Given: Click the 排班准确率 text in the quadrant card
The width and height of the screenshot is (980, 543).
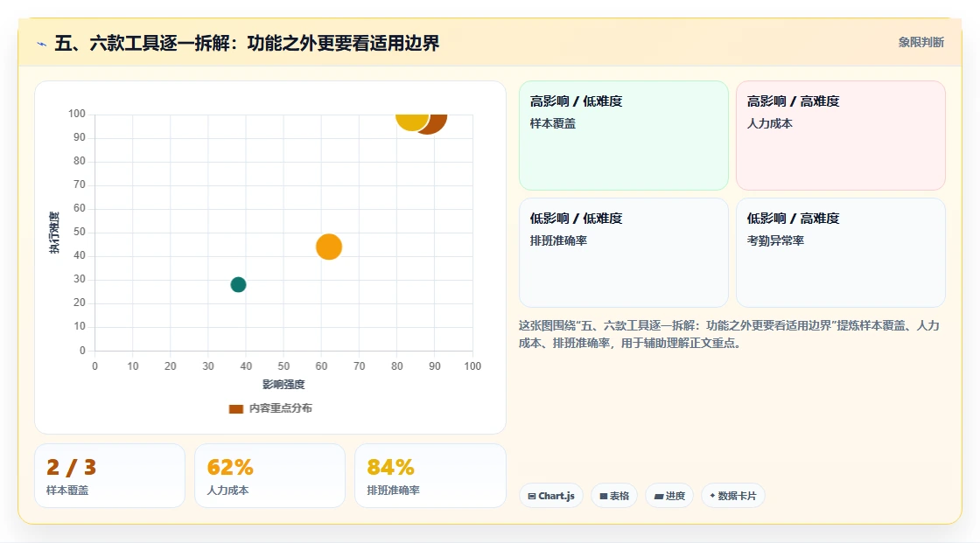Looking at the screenshot, I should coord(558,240).
